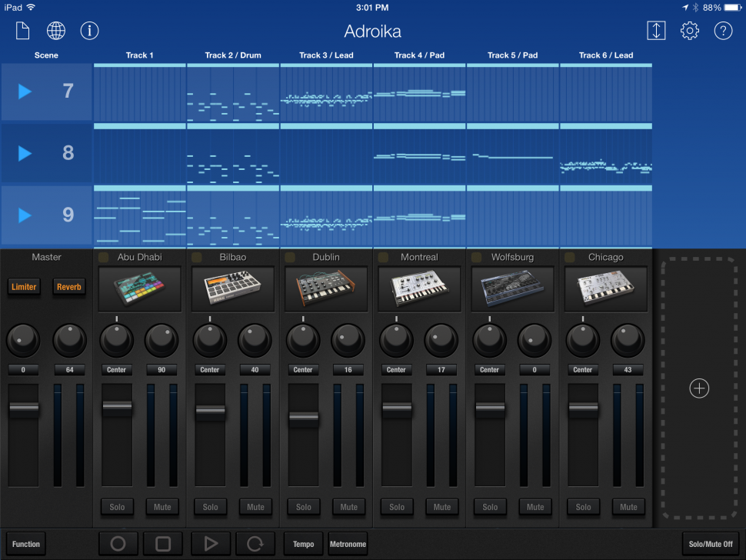Open the info icon
Viewport: 746px width, 560px height.
[x=89, y=31]
